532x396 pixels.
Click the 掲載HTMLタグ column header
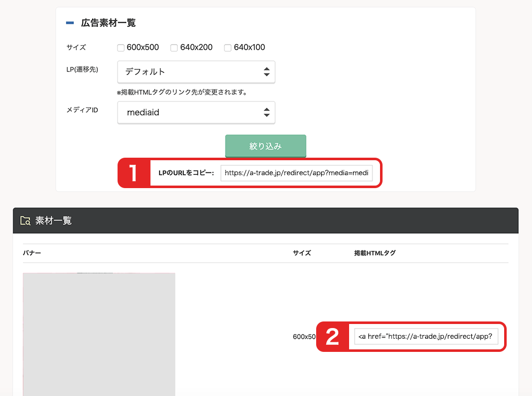[x=374, y=253]
